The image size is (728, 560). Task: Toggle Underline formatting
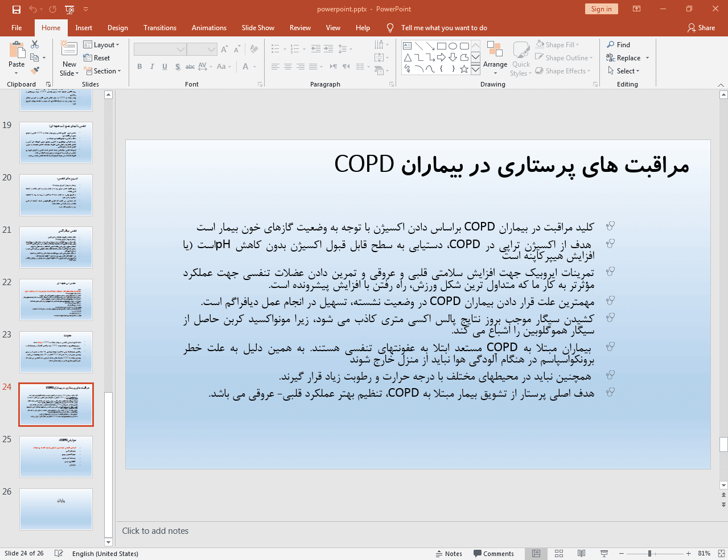164,67
